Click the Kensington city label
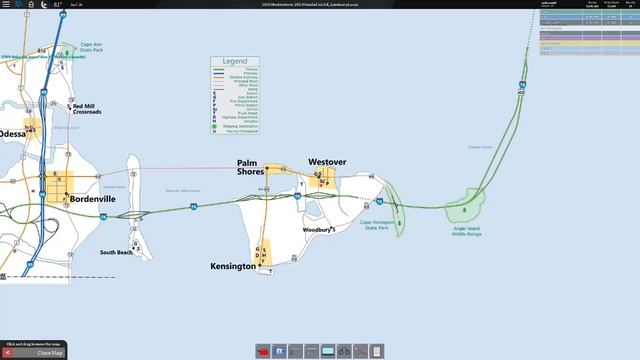 [233, 266]
